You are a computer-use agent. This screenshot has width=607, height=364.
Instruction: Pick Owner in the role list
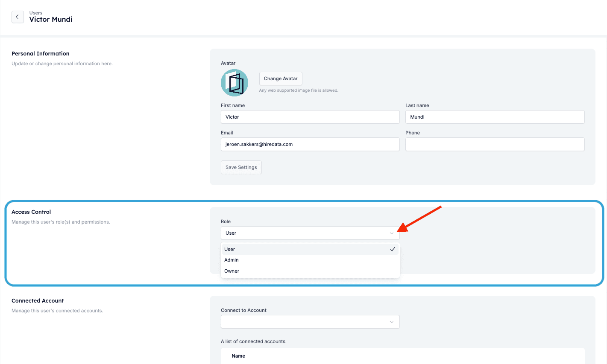pos(310,271)
